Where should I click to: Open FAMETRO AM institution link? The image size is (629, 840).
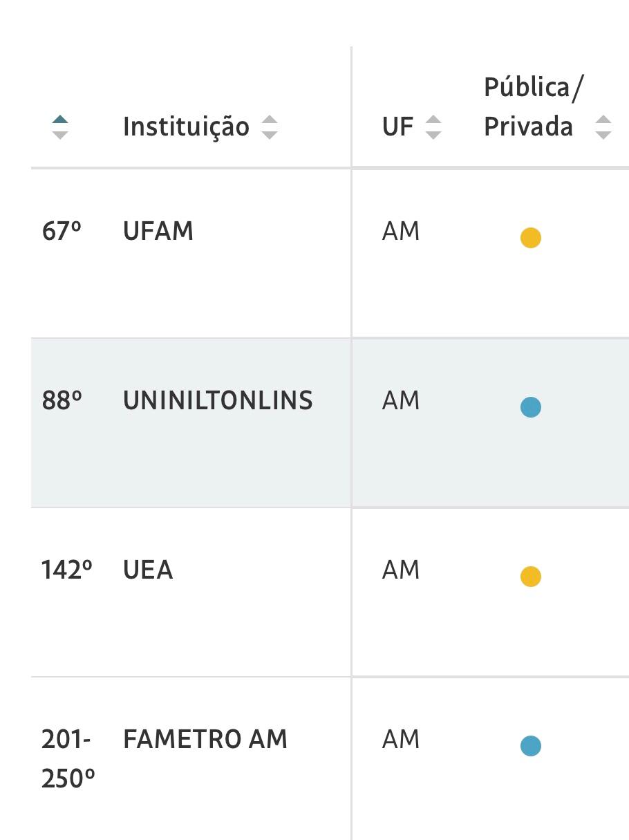click(205, 740)
